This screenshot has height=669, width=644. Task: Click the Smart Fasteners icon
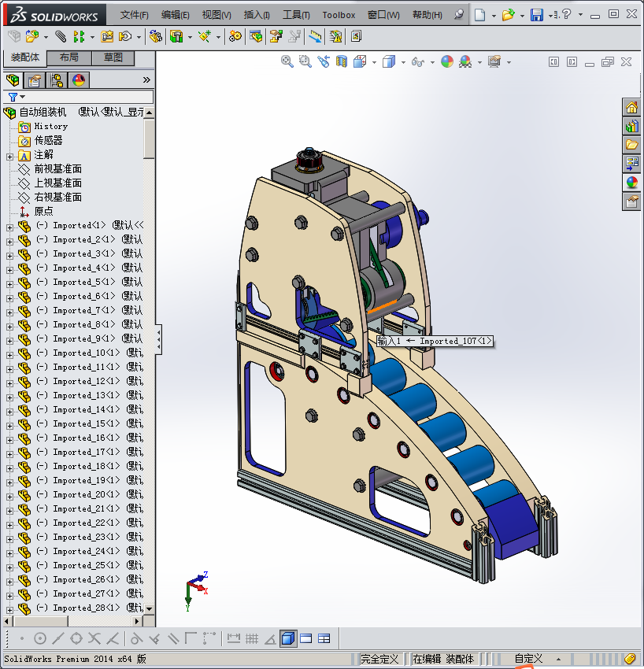tap(107, 37)
